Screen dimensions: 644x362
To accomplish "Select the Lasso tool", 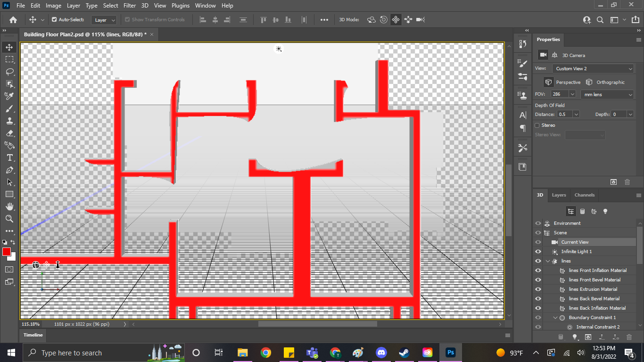I will click(9, 71).
